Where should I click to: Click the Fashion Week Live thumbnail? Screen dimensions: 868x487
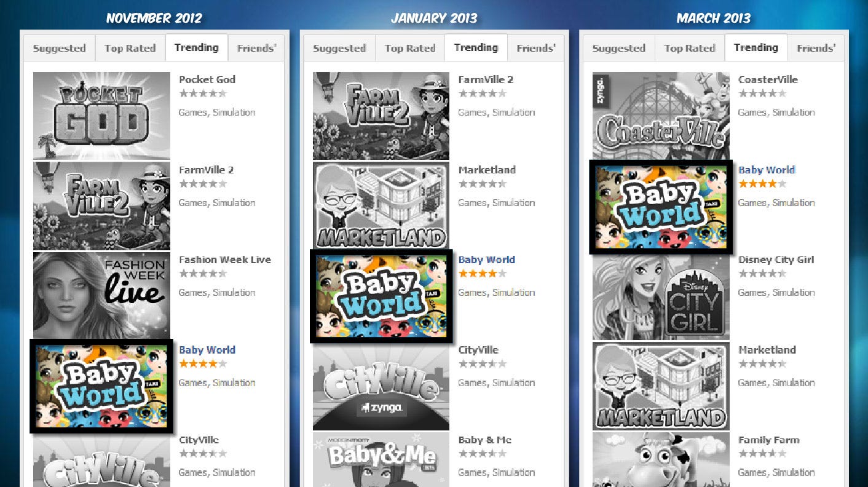pyautogui.click(x=101, y=296)
